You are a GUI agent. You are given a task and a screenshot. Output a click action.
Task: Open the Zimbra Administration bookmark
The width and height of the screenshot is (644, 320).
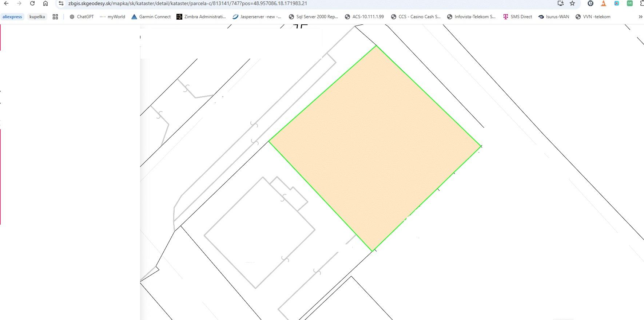click(x=201, y=17)
